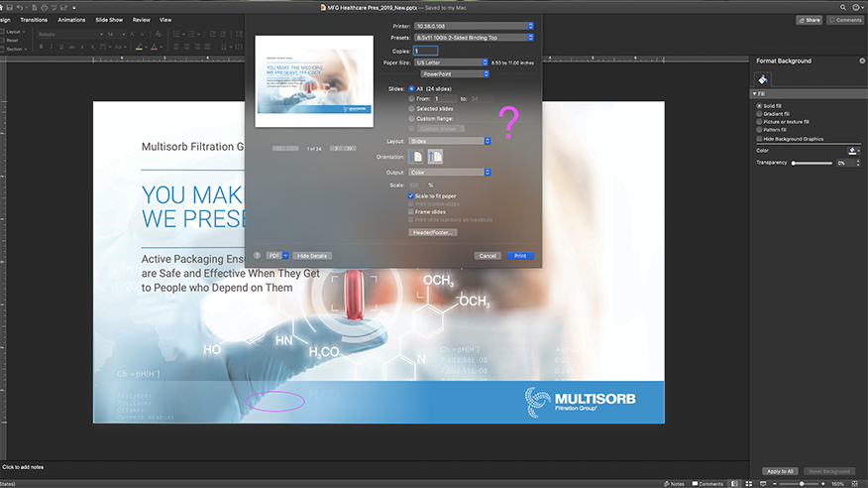Switch to Slide Sorter view in status bar
Screen dimensions: 868x488
point(748,484)
